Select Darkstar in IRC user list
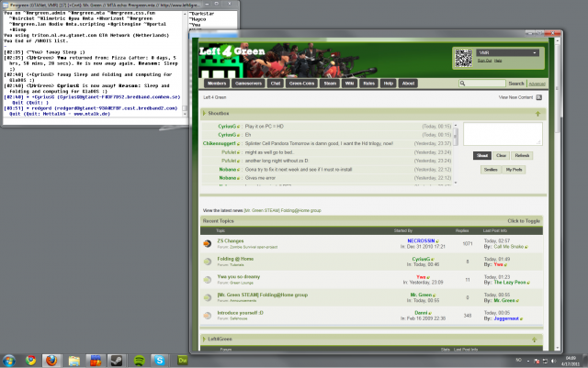588x368 pixels. pos(202,14)
